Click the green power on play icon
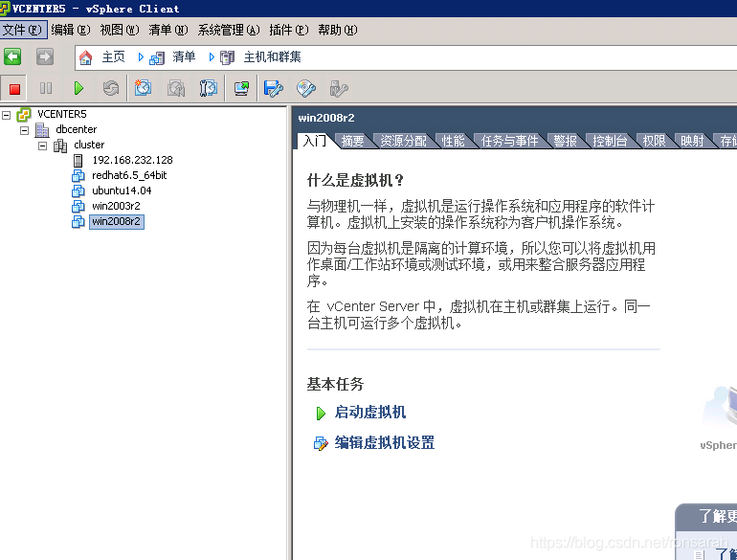The height and width of the screenshot is (560, 737). pyautogui.click(x=78, y=88)
